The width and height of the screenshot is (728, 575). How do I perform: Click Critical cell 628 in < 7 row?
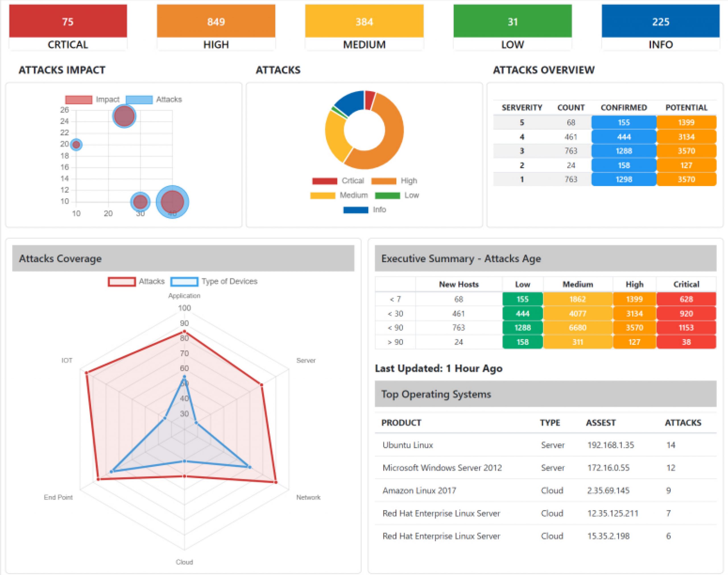(686, 299)
